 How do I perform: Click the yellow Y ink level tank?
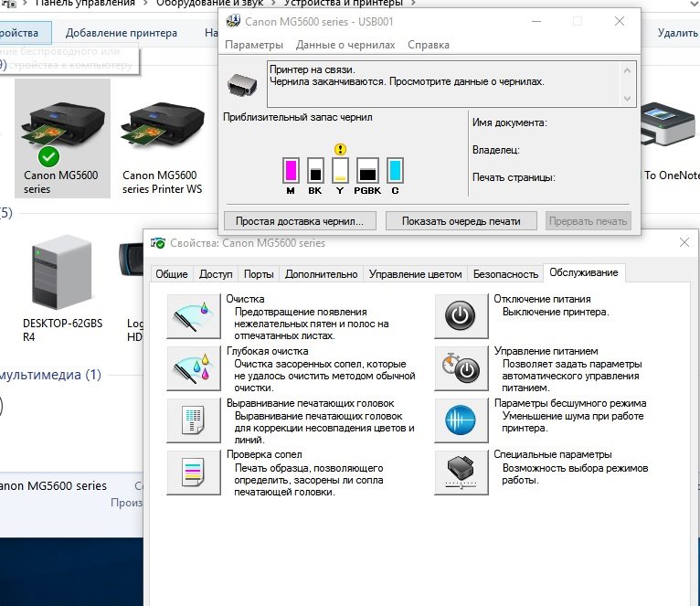(340, 171)
